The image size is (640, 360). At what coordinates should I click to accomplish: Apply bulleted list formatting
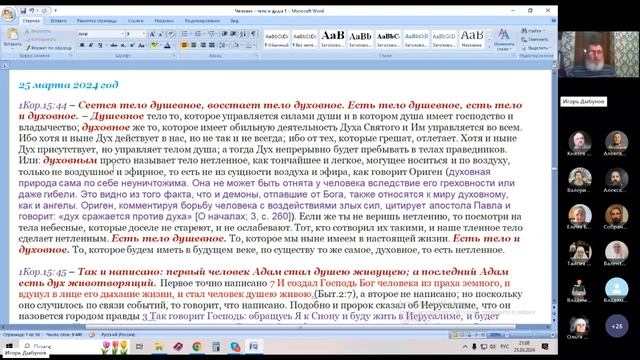(x=185, y=34)
